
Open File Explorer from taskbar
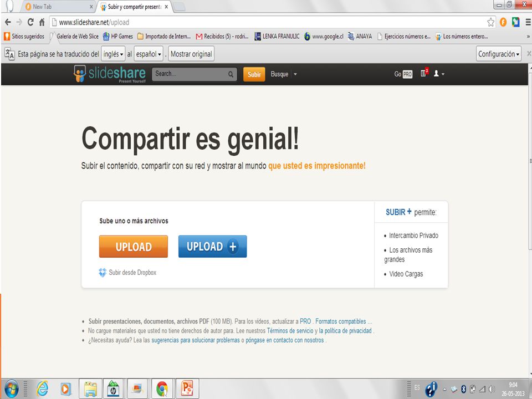pyautogui.click(x=90, y=389)
